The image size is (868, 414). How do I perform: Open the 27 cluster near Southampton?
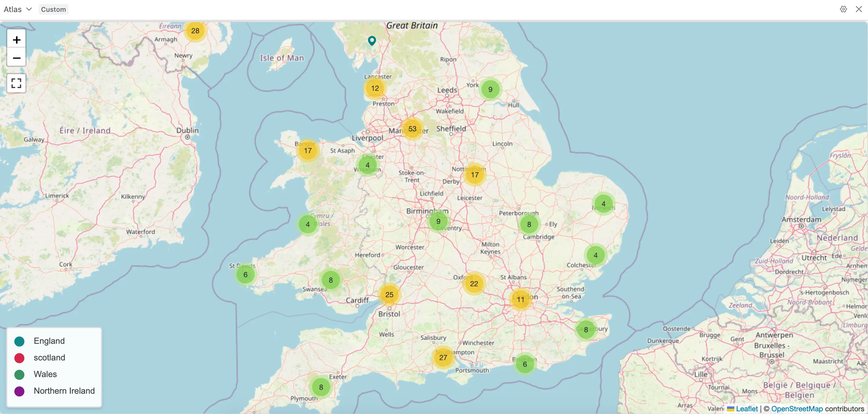point(443,357)
